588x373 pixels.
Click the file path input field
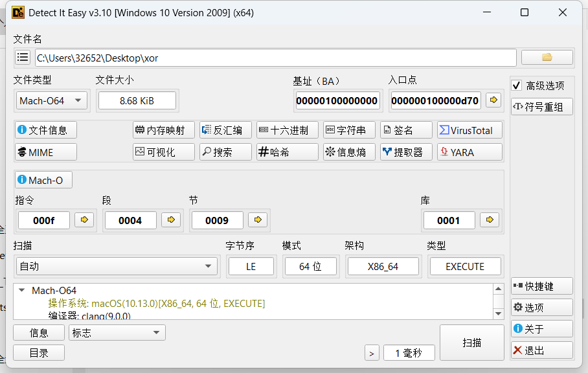click(x=276, y=58)
